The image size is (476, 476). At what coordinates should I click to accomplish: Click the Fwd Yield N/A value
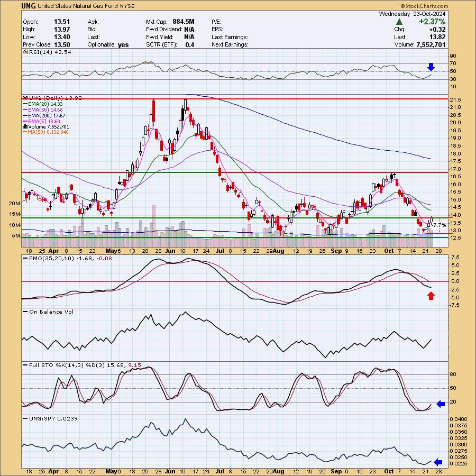[x=189, y=37]
